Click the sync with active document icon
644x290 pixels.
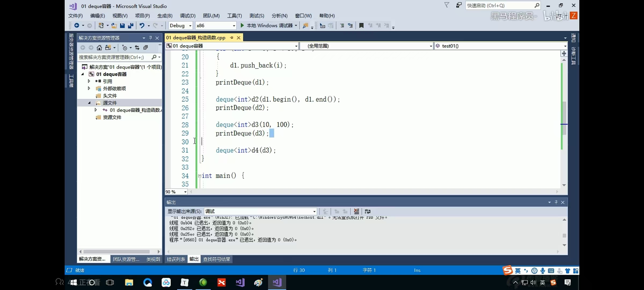137,48
